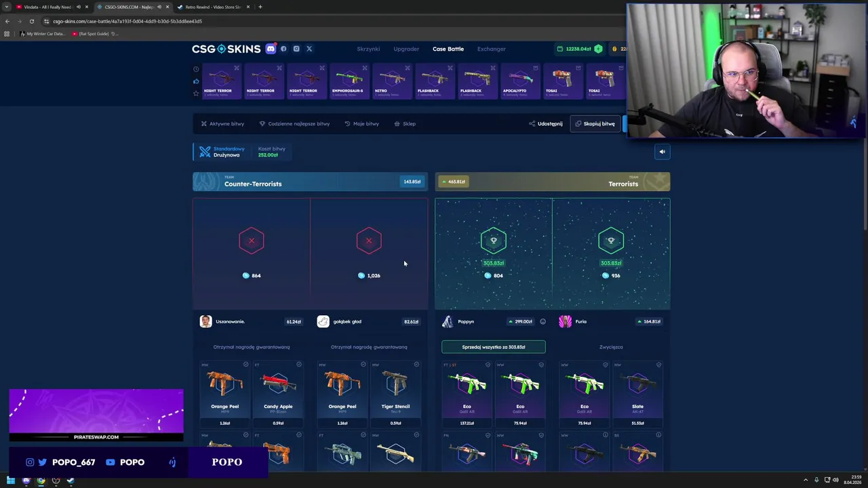
Task: Click the CSGO-SKINS logo
Action: pyautogui.click(x=226, y=49)
